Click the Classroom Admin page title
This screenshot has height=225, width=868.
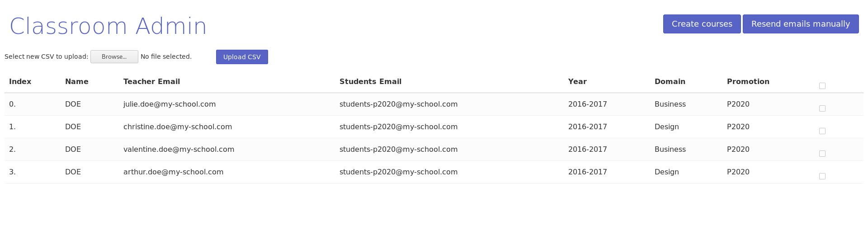point(108,26)
